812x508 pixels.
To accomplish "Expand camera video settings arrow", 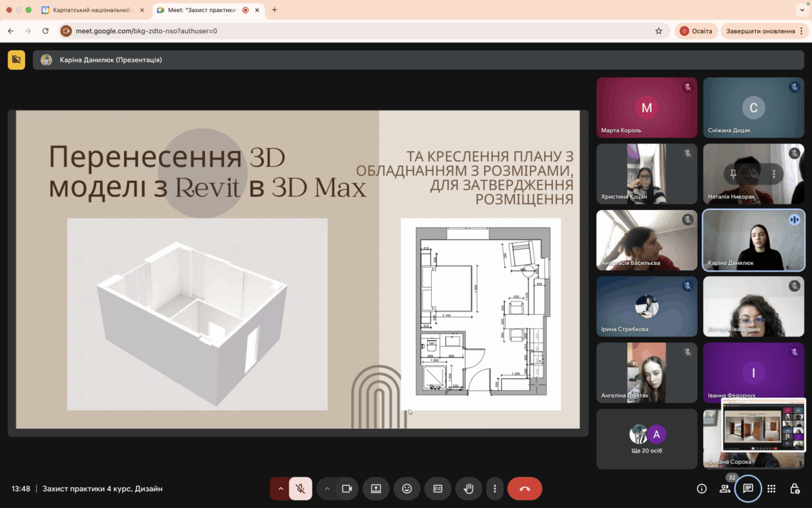I will [x=327, y=488].
